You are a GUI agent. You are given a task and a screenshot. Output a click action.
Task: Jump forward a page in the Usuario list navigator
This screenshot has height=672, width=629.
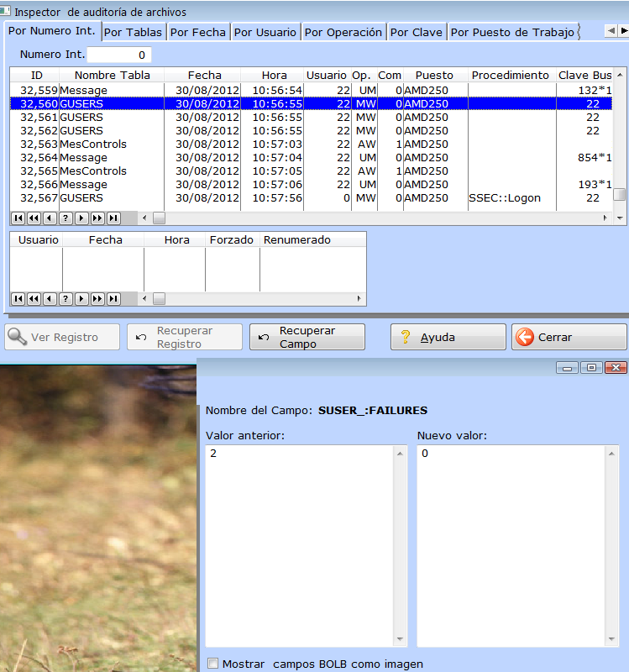(x=97, y=299)
